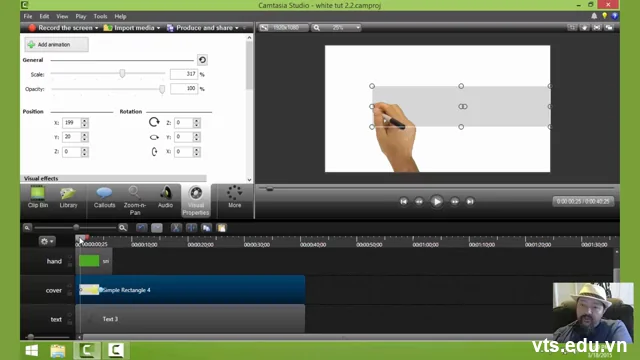Increment the Rotation Z stepper
Viewport: 640px width, 360px height.
click(x=196, y=120)
